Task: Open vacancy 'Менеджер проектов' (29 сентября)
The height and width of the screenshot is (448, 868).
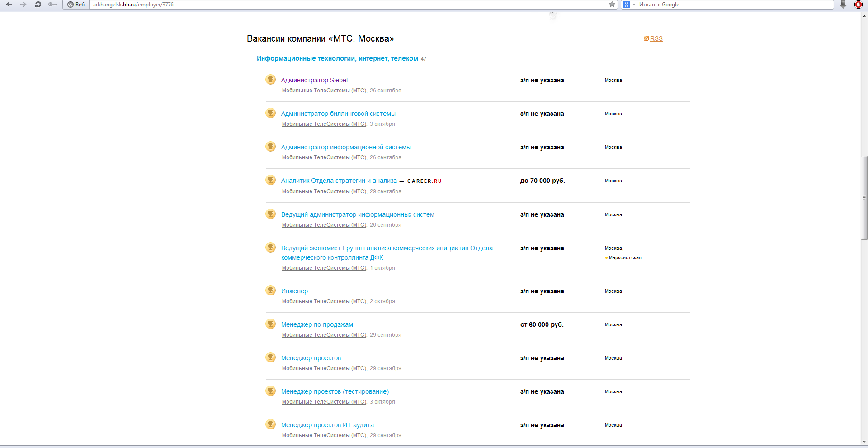Action: pyautogui.click(x=311, y=358)
